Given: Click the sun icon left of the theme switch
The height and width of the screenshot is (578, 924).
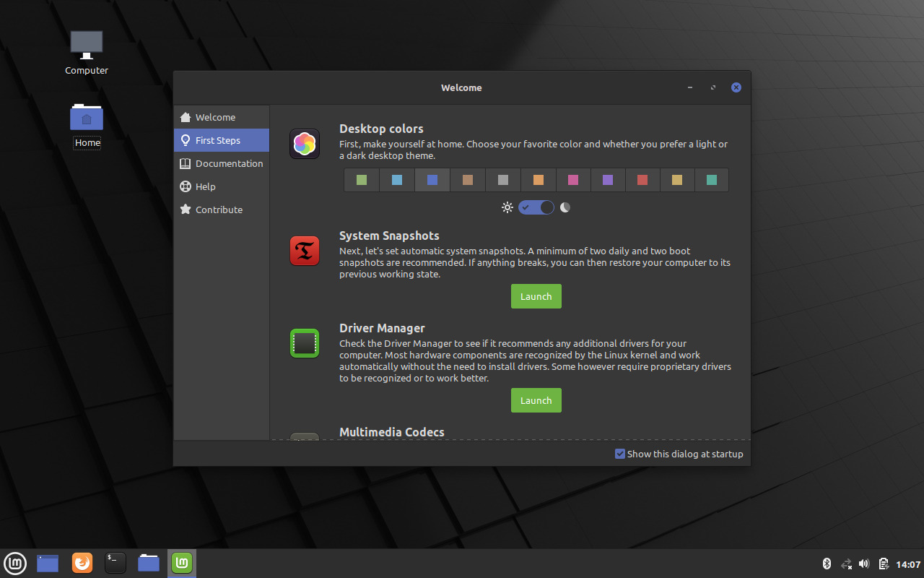Looking at the screenshot, I should point(507,207).
